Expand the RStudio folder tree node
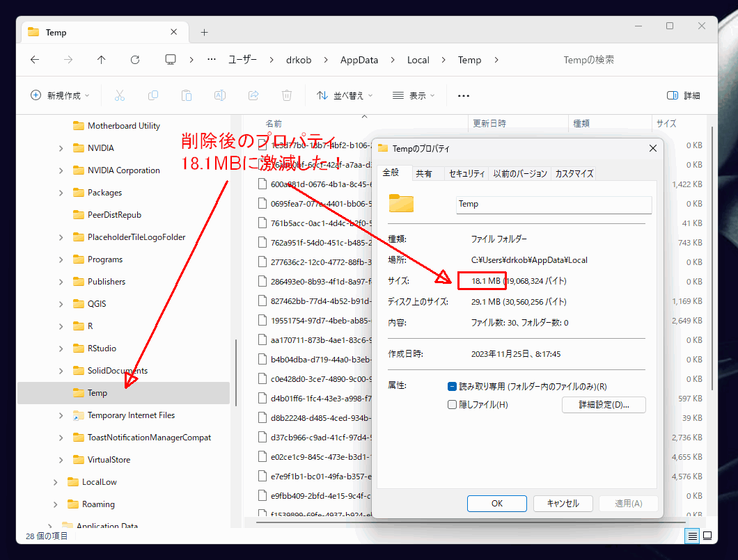Viewport: 738px width, 560px height. [61, 349]
